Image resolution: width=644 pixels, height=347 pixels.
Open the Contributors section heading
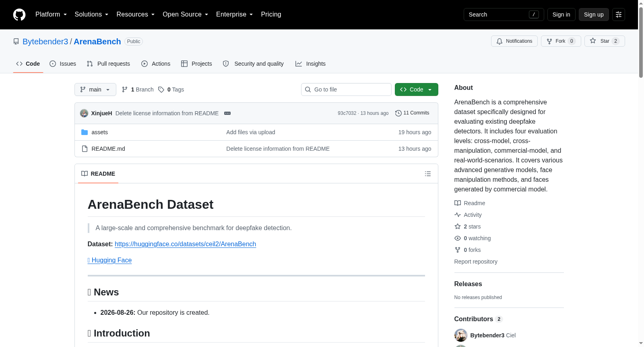pyautogui.click(x=479, y=319)
